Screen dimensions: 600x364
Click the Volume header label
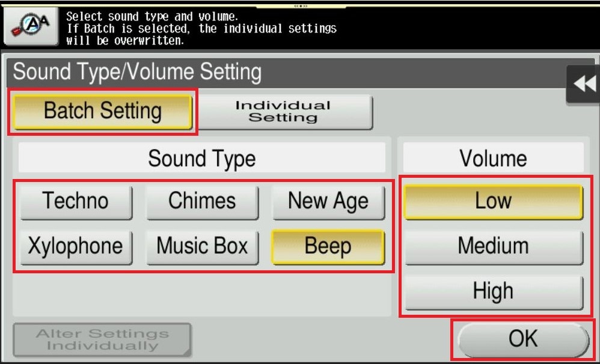click(493, 159)
